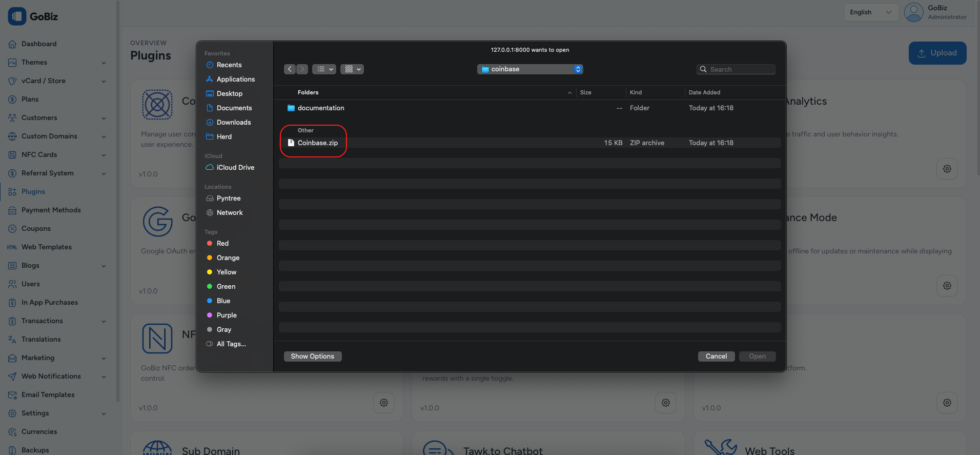This screenshot has width=980, height=455.
Task: Expand vCard / Store menu
Action: (x=57, y=81)
